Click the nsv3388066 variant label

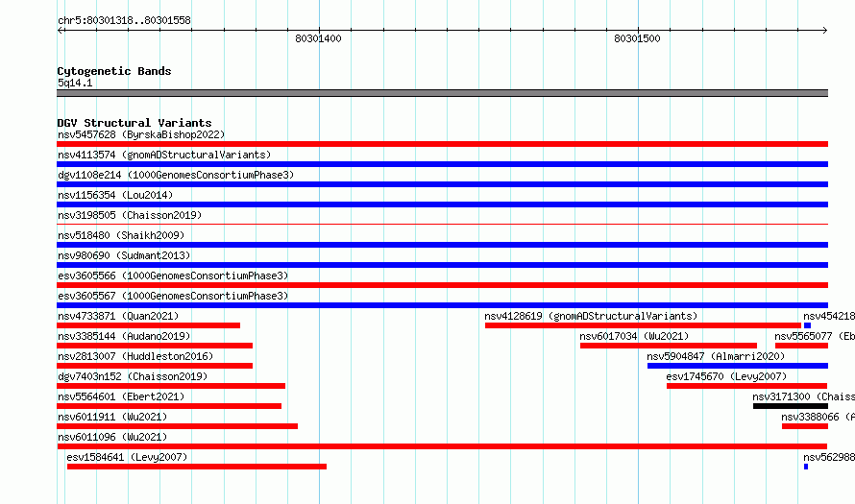[x=818, y=417]
